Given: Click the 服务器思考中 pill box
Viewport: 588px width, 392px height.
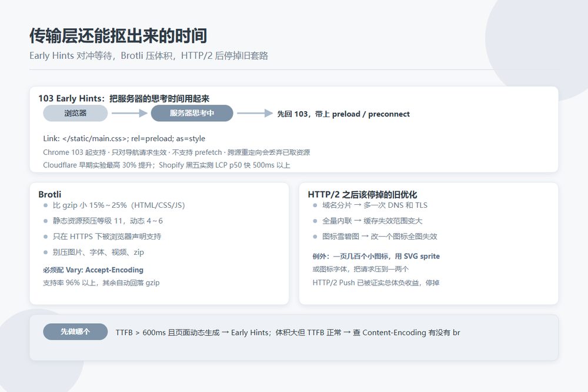Looking at the screenshot, I should [192, 113].
